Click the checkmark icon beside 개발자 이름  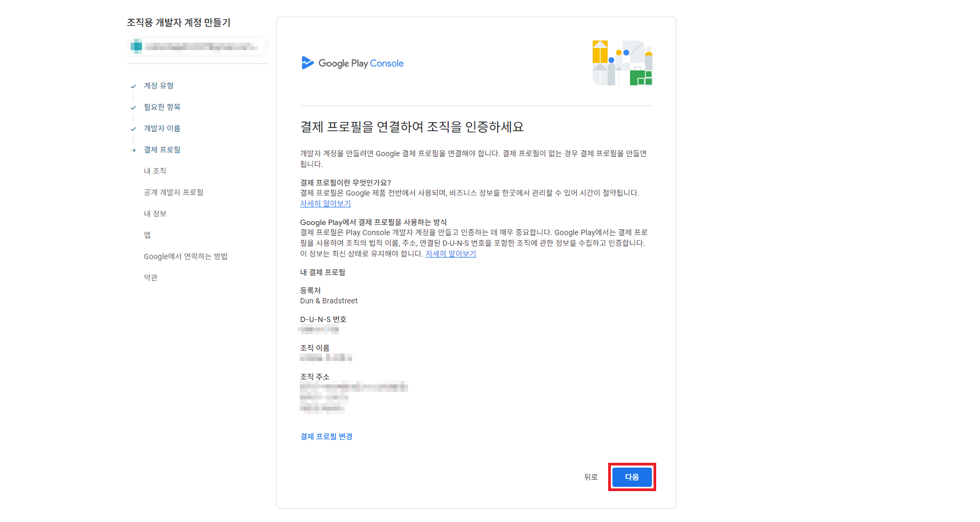133,129
